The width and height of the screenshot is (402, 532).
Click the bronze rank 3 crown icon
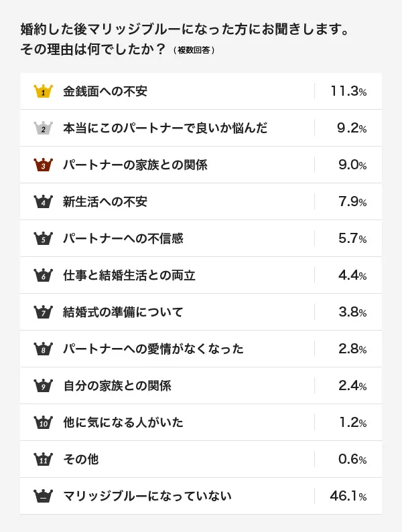coord(43,165)
